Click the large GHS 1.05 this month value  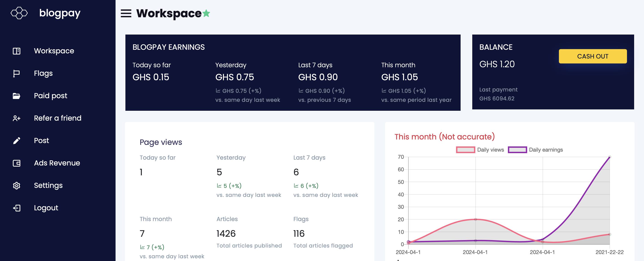(399, 77)
